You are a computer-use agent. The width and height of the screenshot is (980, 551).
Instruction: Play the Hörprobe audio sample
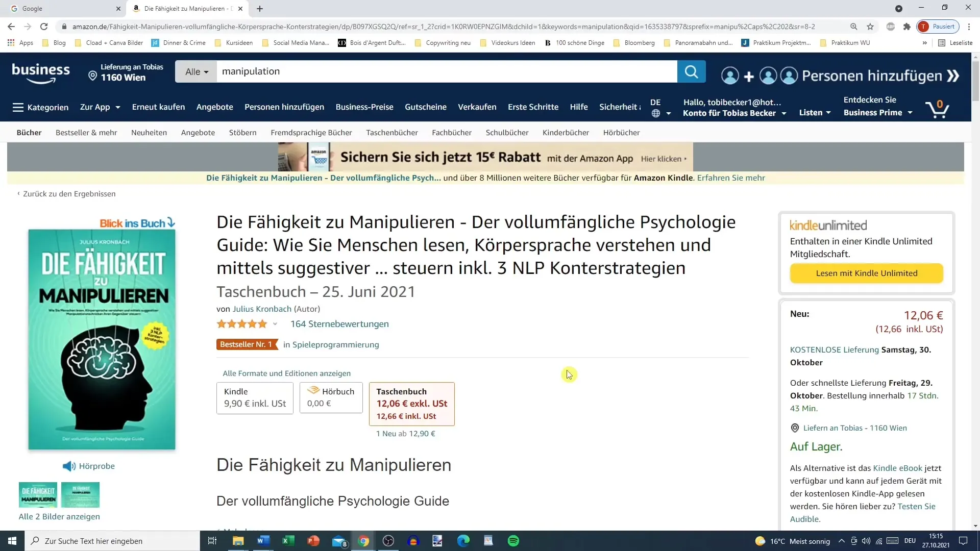(89, 466)
